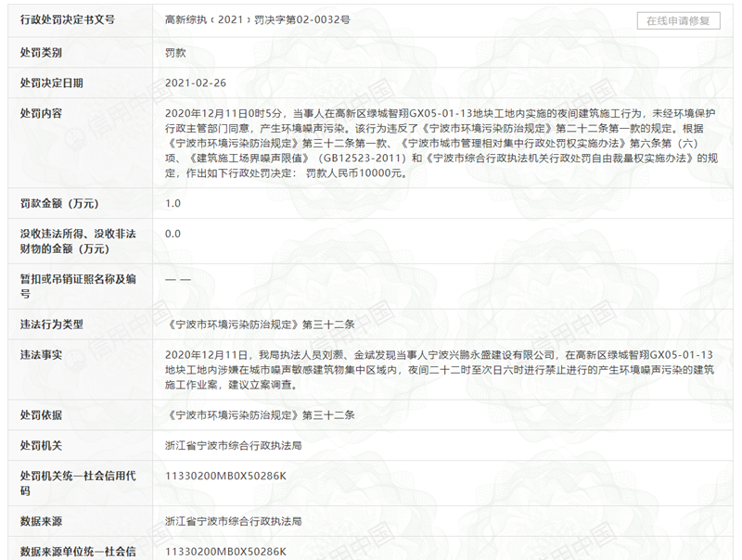The height and width of the screenshot is (560, 742).
Task: Select the decision date 2021-02-26
Action: coord(196,83)
